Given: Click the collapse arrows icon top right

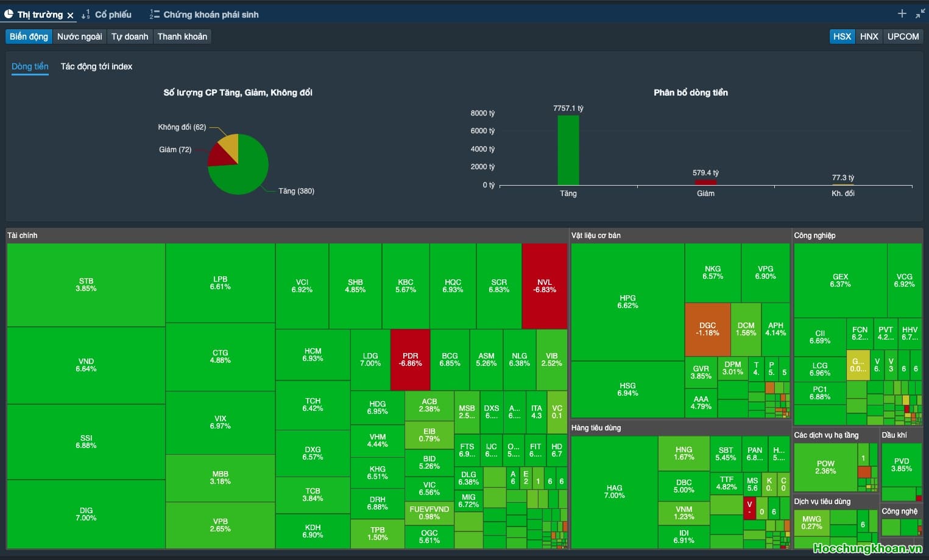Looking at the screenshot, I should point(920,13).
